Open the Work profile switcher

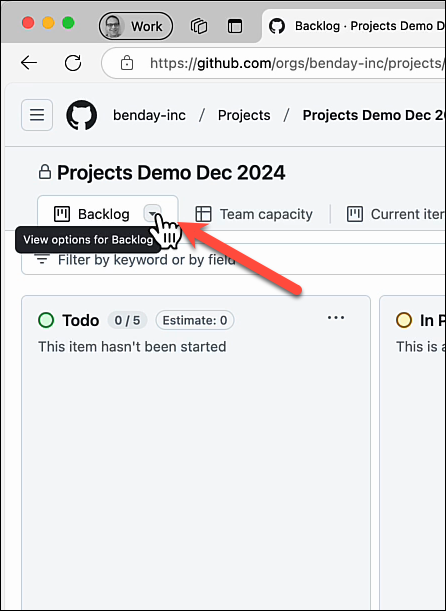tap(136, 26)
